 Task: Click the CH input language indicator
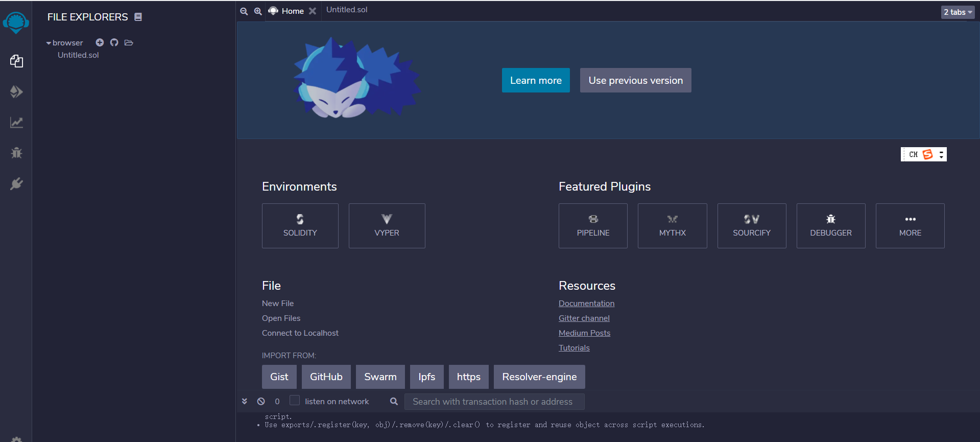[914, 154]
